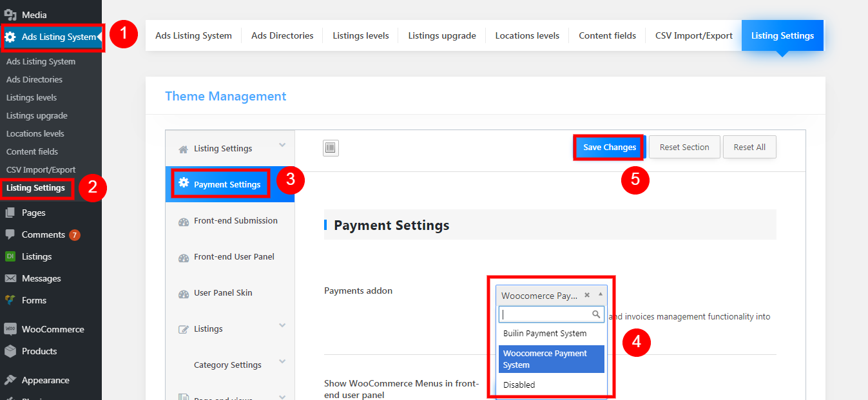Click the Forms icon in sidebar

click(10, 300)
